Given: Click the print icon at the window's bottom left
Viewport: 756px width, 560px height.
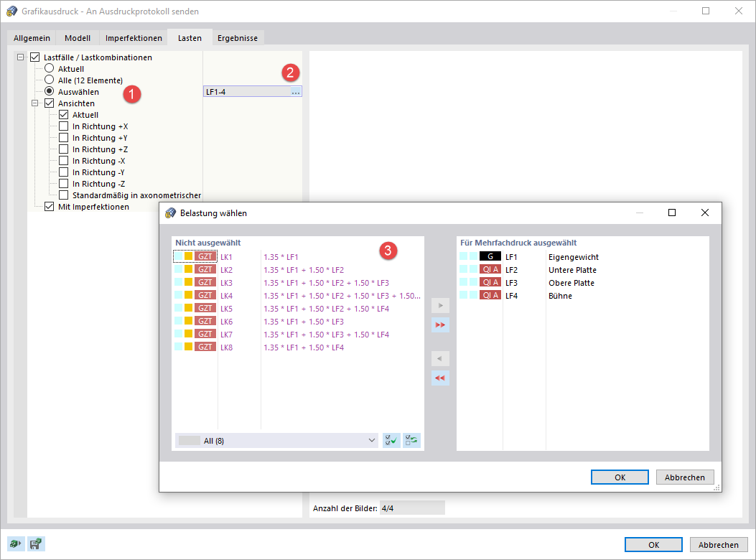Looking at the screenshot, I should [16, 544].
